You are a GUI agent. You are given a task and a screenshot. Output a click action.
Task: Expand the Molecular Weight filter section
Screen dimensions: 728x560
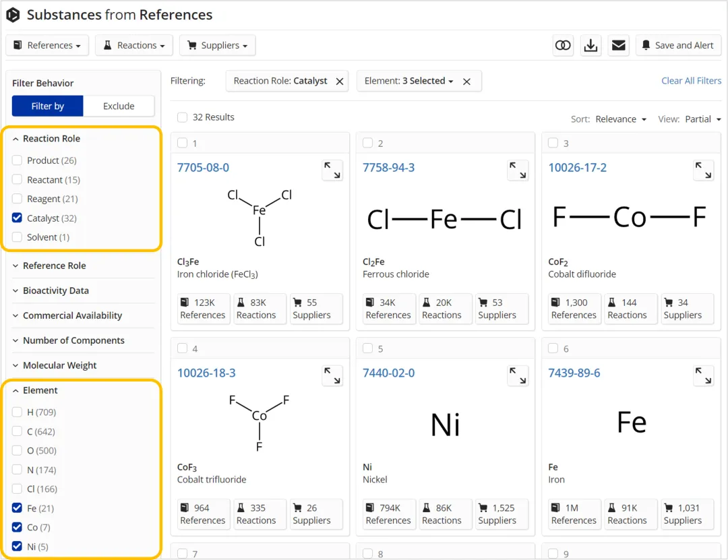[59, 365]
